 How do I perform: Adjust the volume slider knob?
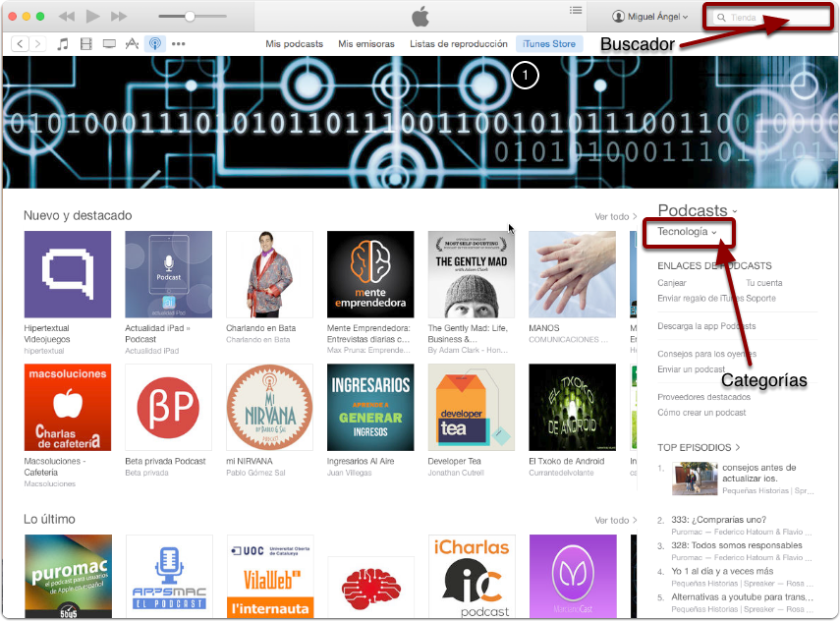tap(190, 17)
